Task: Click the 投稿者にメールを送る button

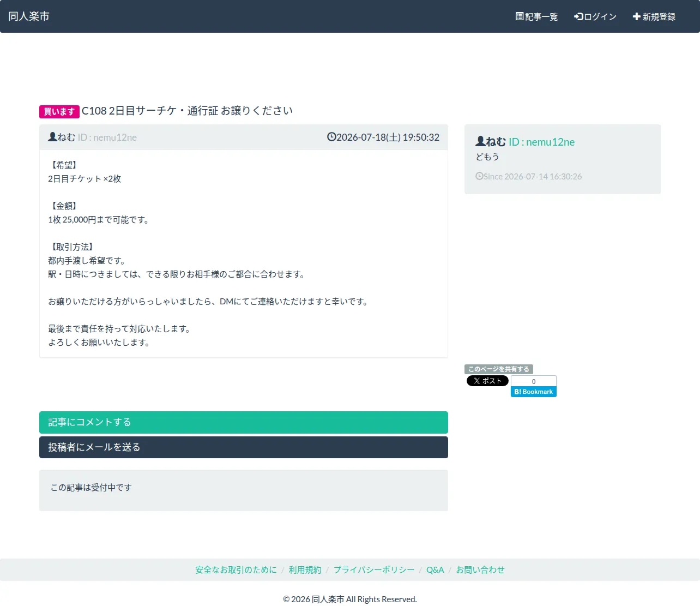Action: [244, 447]
